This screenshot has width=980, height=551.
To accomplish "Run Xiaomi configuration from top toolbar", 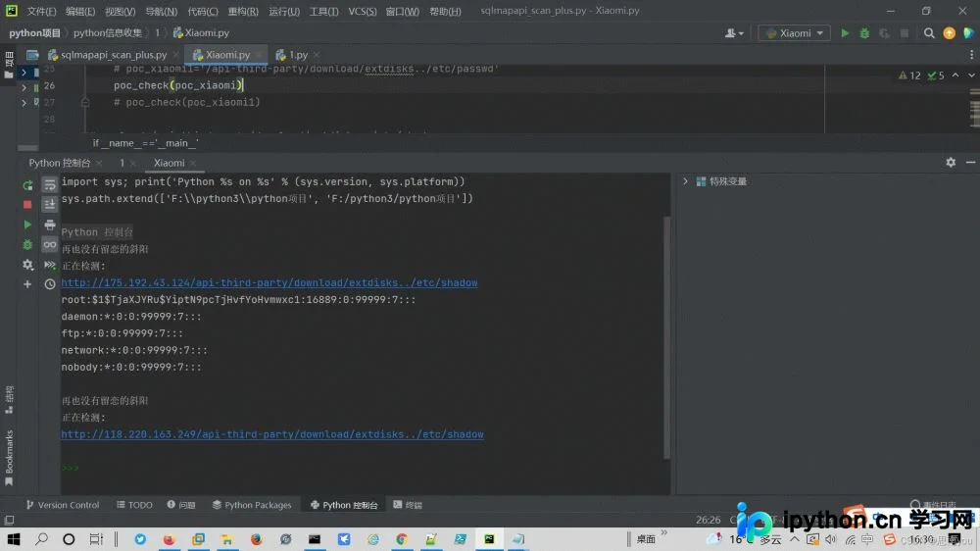I will coord(845,33).
